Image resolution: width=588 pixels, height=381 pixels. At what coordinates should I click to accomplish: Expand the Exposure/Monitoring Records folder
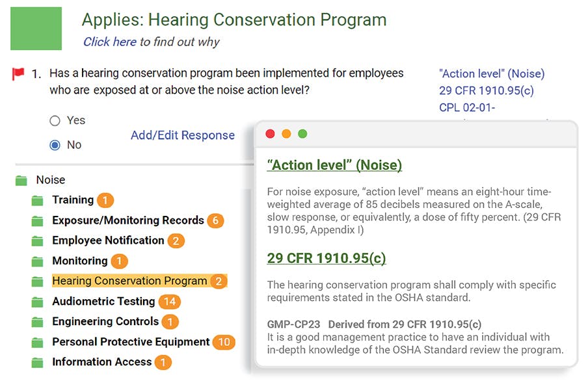tap(128, 220)
